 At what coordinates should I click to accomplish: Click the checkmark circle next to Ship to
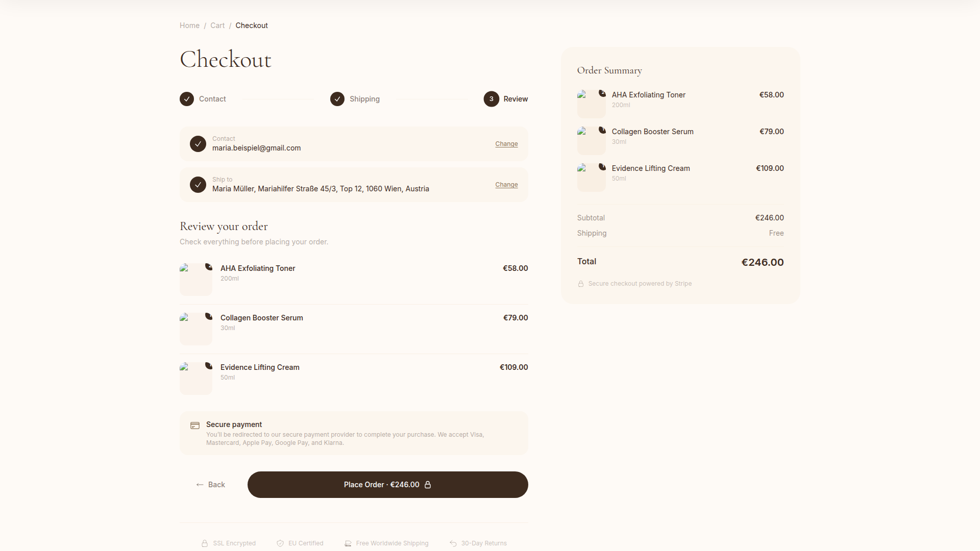click(198, 185)
